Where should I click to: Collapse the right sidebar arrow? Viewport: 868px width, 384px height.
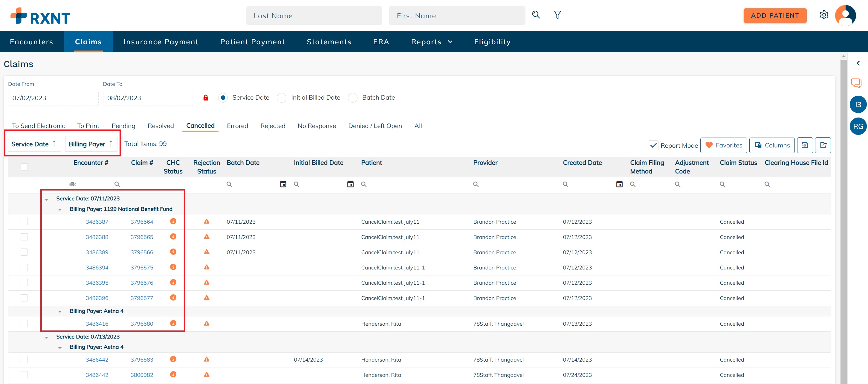[858, 63]
